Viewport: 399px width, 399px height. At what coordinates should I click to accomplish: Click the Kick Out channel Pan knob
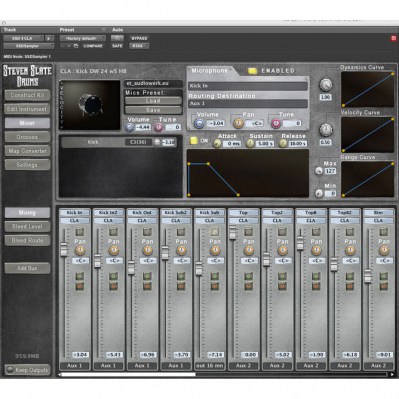pos(147,250)
